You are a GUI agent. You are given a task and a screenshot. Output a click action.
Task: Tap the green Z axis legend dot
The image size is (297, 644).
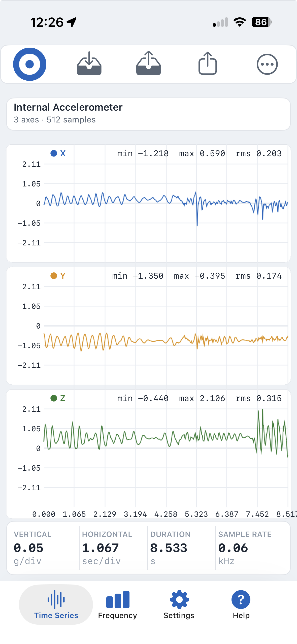tap(54, 398)
